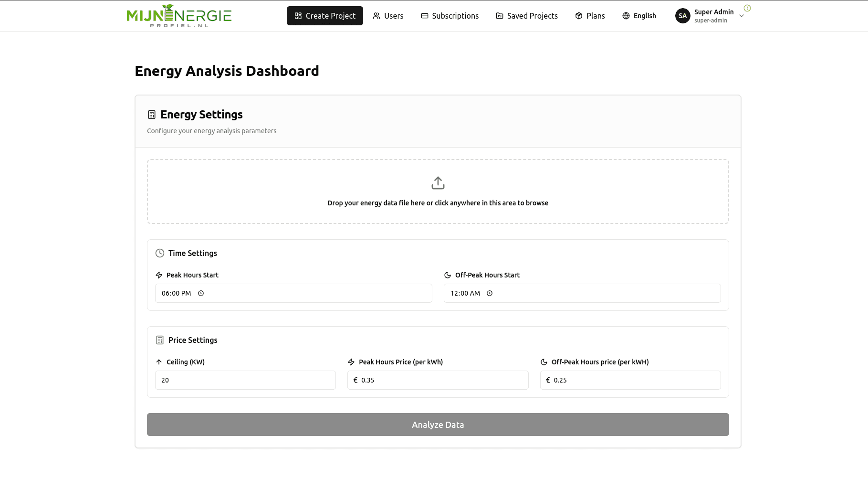Focus the Peak Hours Price input
Screen dimensions: 868x500
pyautogui.click(x=438, y=380)
